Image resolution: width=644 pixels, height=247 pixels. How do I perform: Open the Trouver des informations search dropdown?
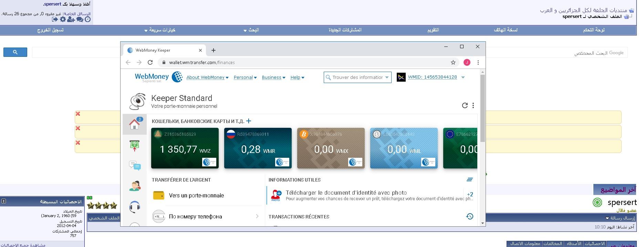[x=387, y=78]
